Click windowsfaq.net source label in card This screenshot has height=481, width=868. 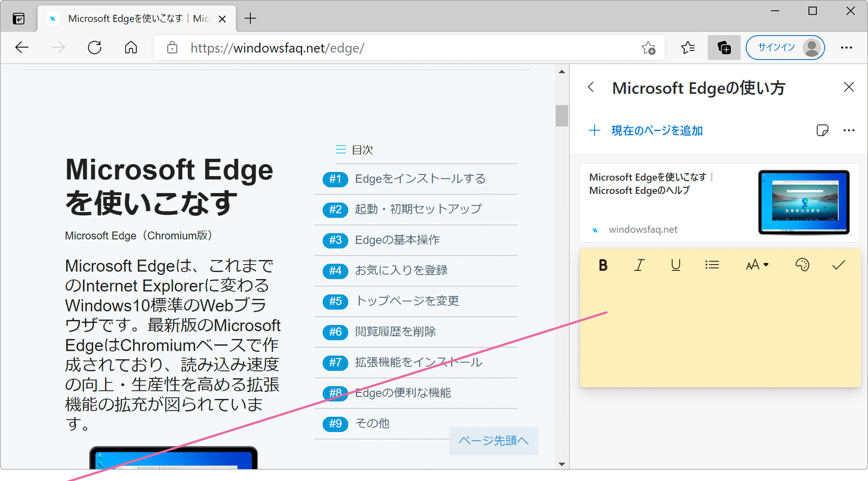(643, 230)
